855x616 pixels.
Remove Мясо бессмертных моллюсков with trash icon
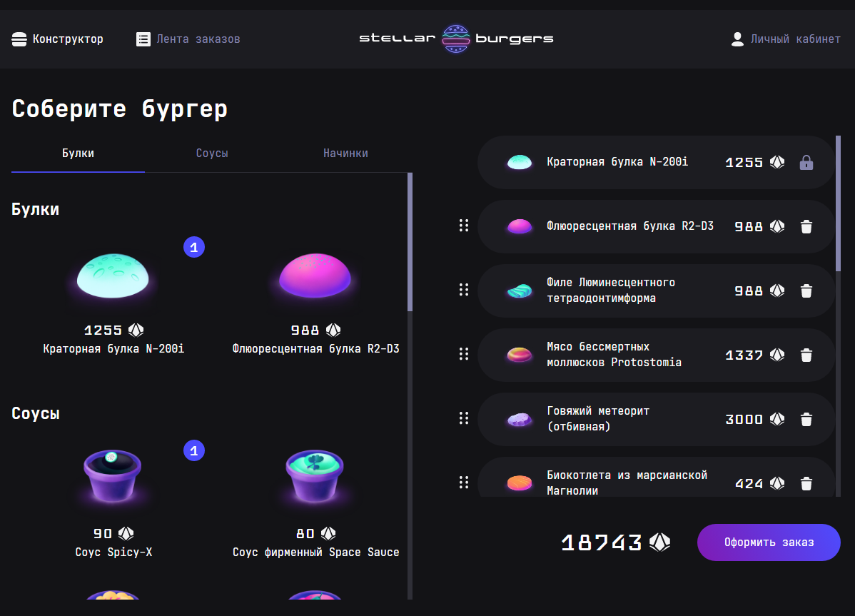click(806, 355)
